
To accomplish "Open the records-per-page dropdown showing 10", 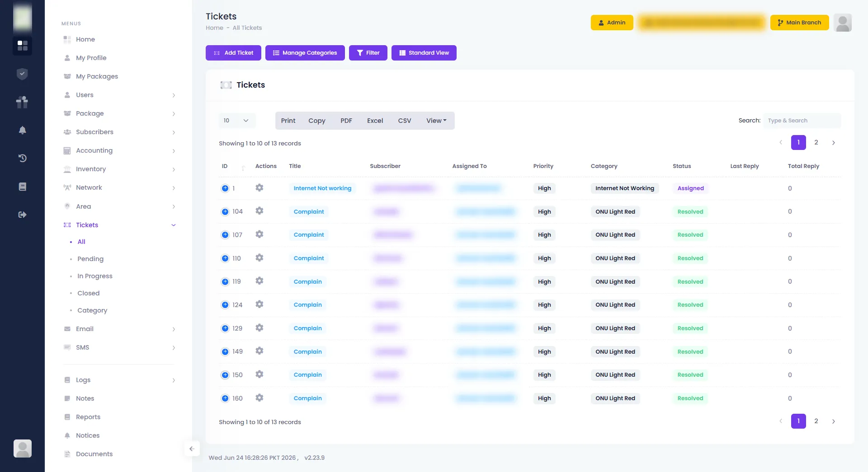I will (237, 121).
